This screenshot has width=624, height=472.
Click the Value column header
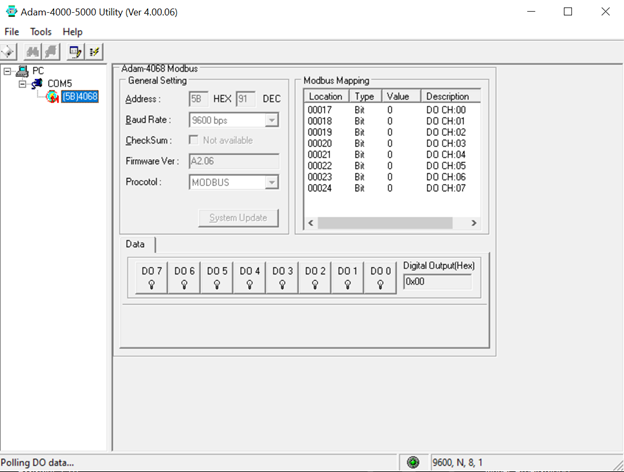[x=401, y=96]
